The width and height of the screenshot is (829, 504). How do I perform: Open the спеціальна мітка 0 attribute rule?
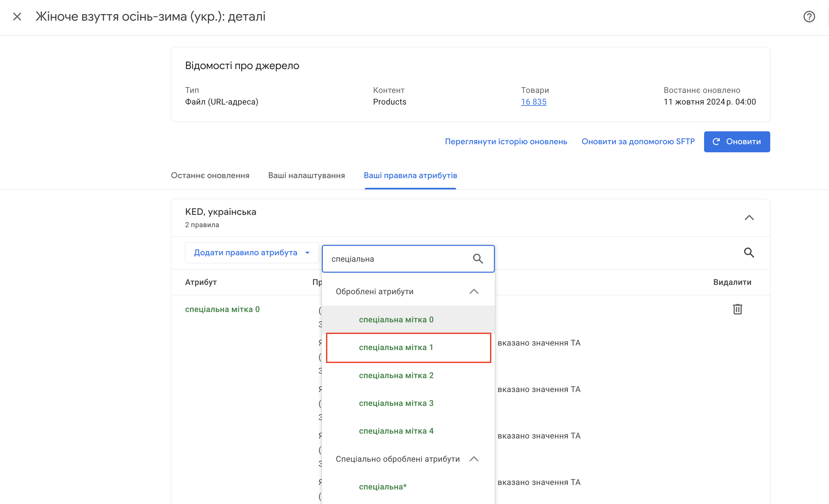pos(222,309)
